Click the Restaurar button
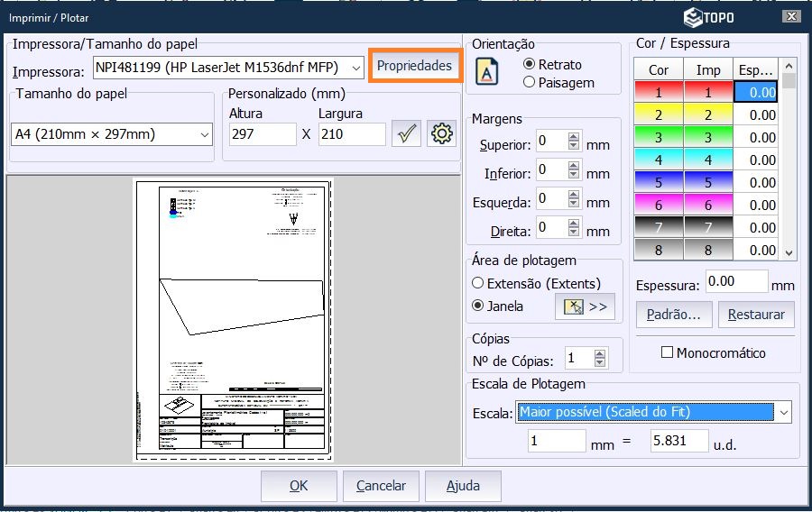Image resolution: width=812 pixels, height=512 pixels. pos(756,315)
